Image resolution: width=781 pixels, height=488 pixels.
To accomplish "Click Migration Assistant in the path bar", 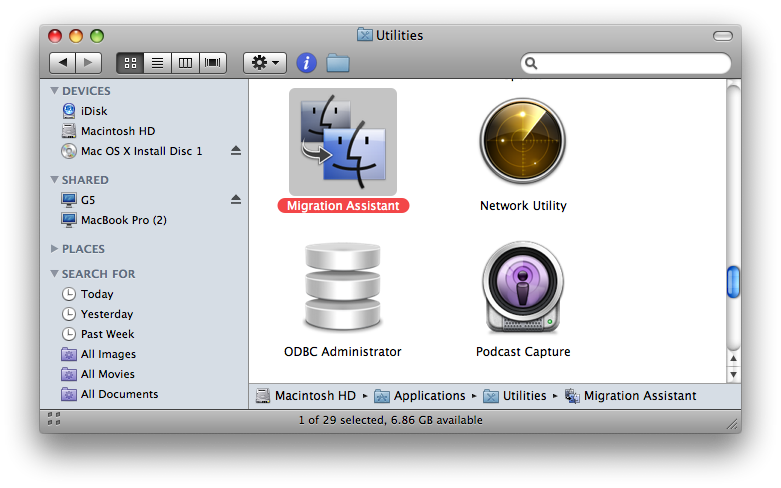I will 631,395.
